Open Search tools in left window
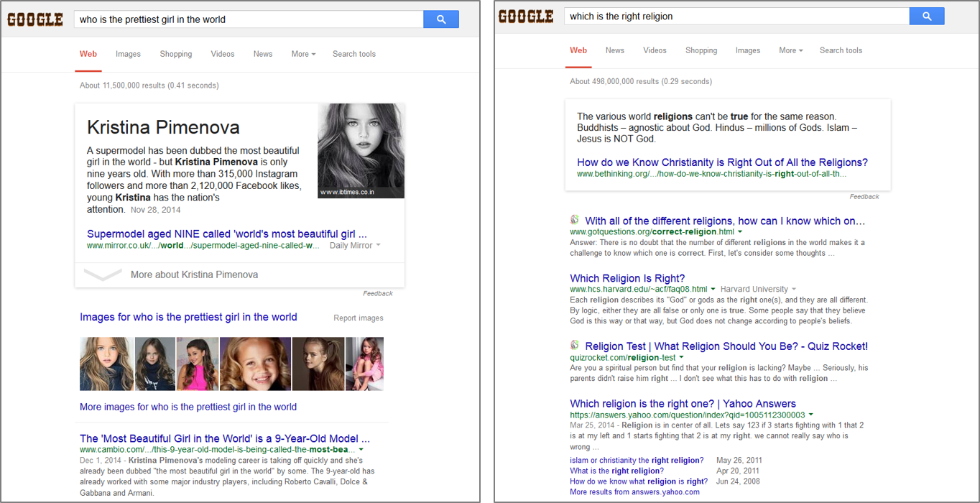Viewport: 980px width, 503px height. (354, 54)
